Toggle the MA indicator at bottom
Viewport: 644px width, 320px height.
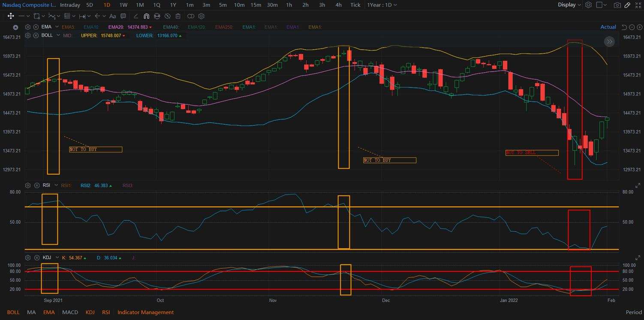coord(31,312)
